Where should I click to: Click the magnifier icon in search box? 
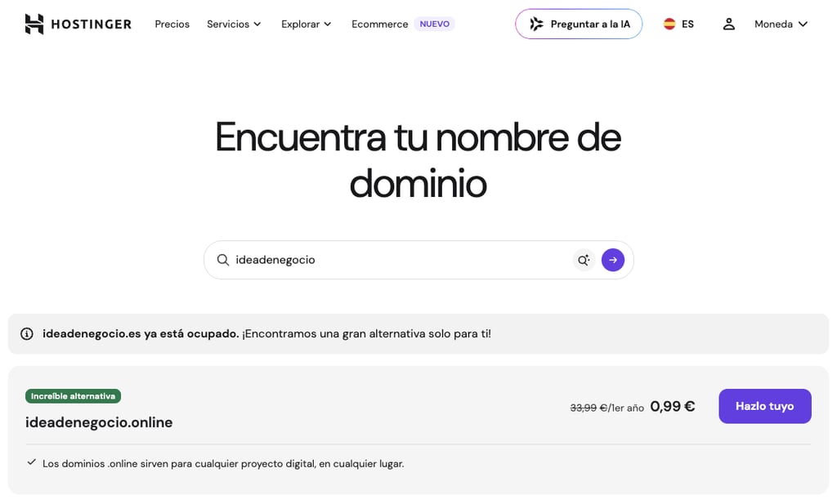223,260
